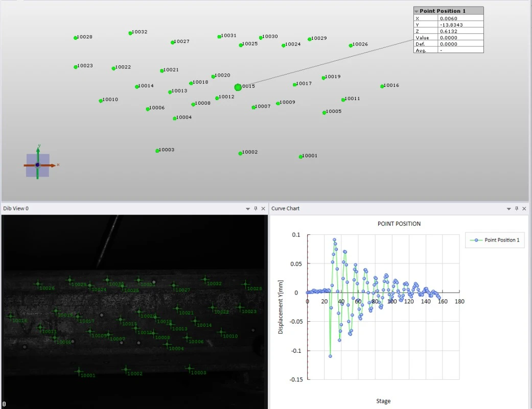Image resolution: width=532 pixels, height=409 pixels.
Task: Select the Curve Chart panel title
Action: point(285,208)
